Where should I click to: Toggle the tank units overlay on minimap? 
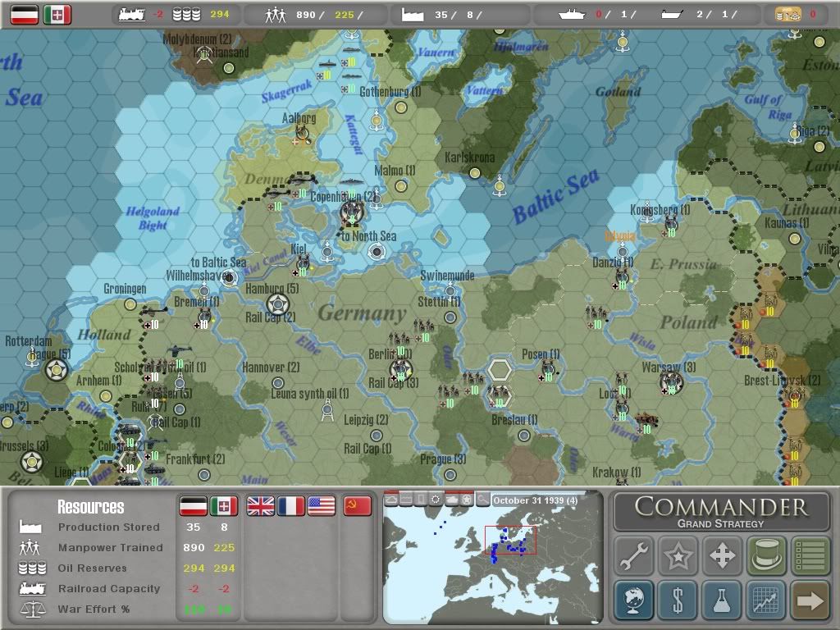(x=452, y=500)
